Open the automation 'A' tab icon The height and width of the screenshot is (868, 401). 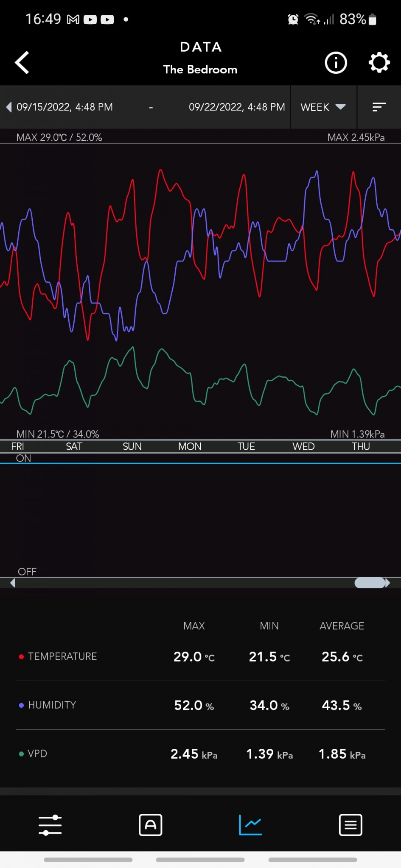tap(150, 825)
